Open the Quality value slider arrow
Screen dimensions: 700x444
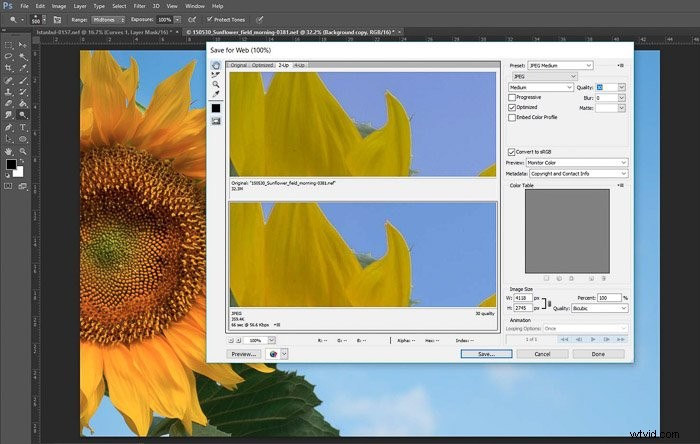[x=621, y=87]
